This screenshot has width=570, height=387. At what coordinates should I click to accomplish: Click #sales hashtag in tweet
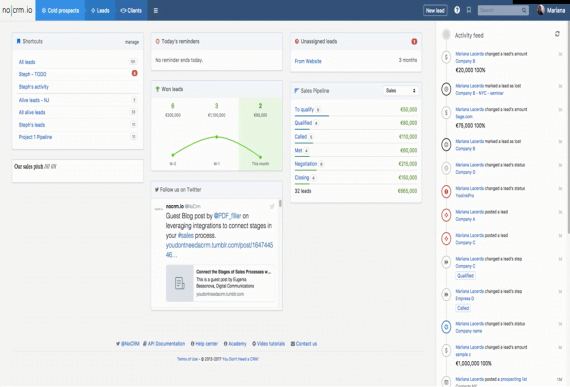[185, 235]
